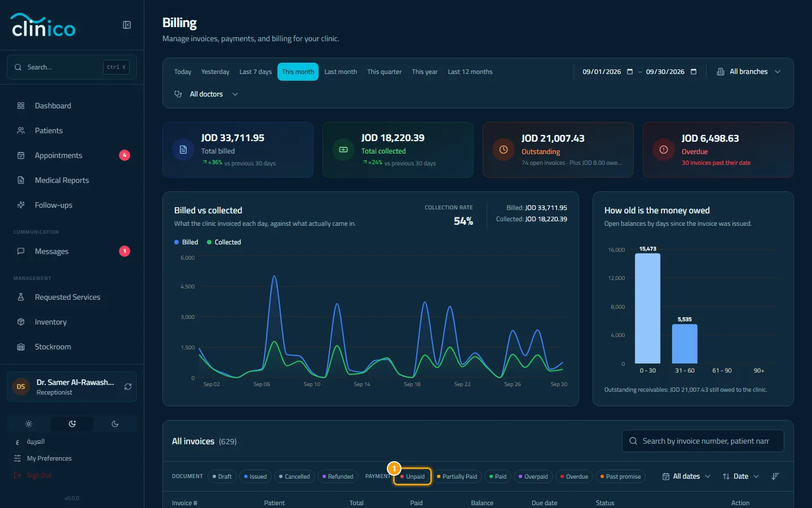
Task: Select the Last 7 days range
Action: pos(255,72)
